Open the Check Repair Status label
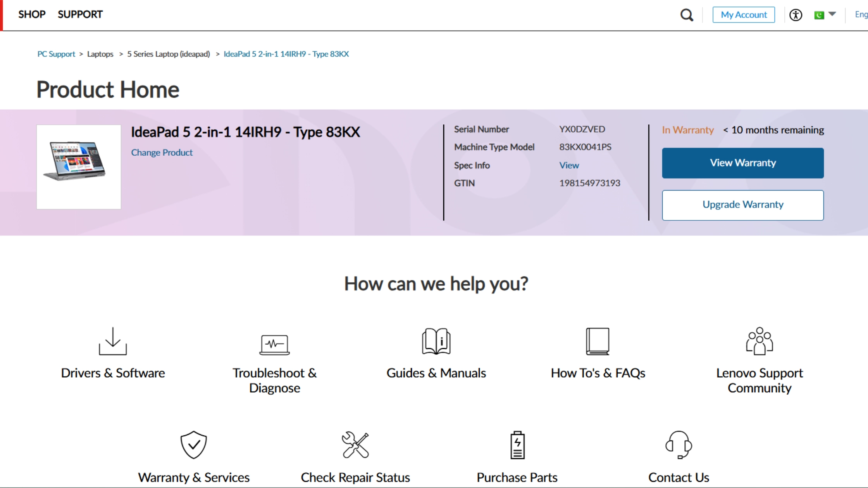The height and width of the screenshot is (488, 868). click(x=355, y=478)
